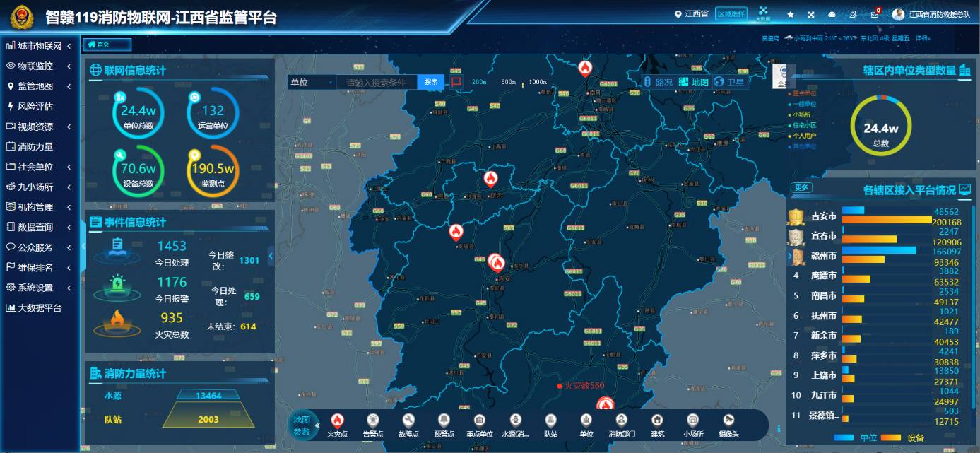
Task: Open the 大数据 big data icon
Action: [x=762, y=14]
